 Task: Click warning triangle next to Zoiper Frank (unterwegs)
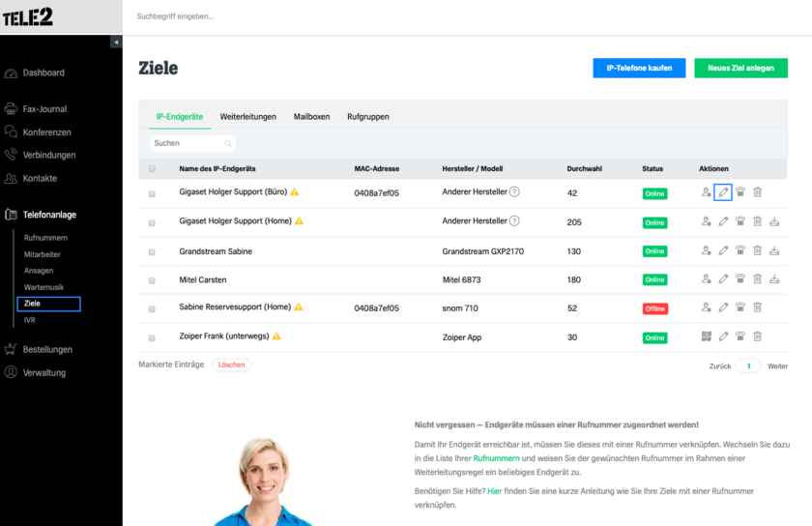[x=276, y=336]
